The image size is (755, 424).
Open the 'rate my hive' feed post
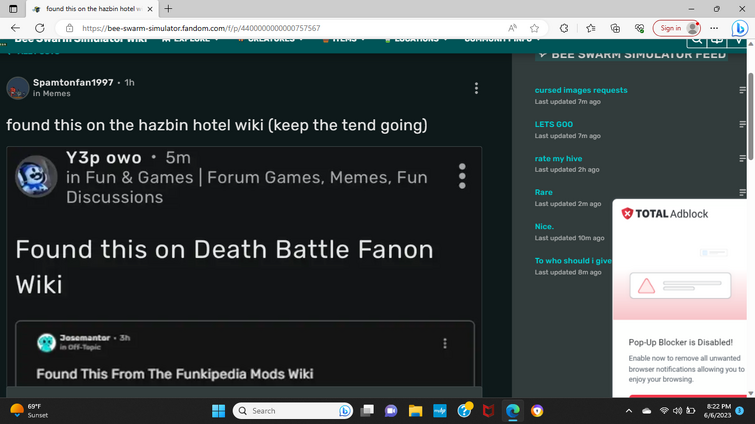point(558,158)
